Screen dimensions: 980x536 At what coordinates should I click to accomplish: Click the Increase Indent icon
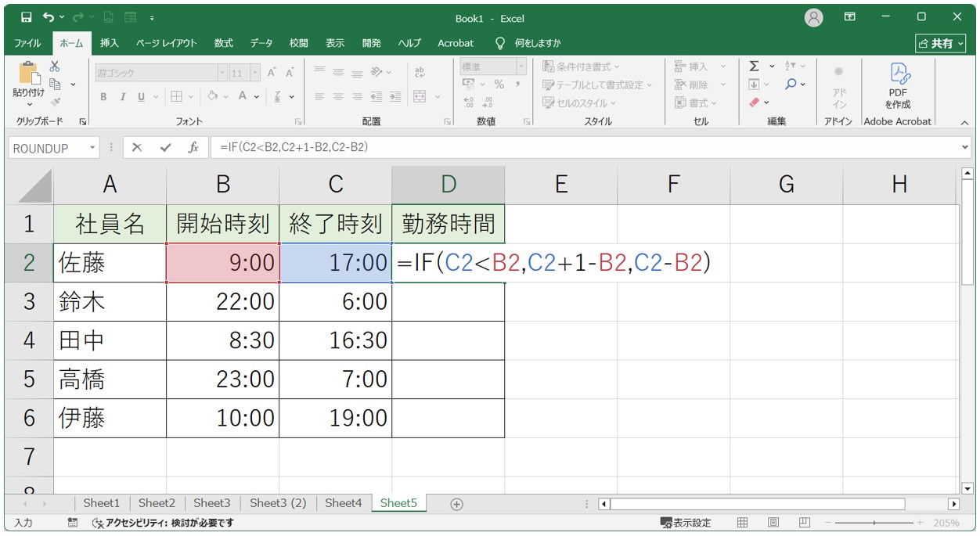(x=395, y=97)
